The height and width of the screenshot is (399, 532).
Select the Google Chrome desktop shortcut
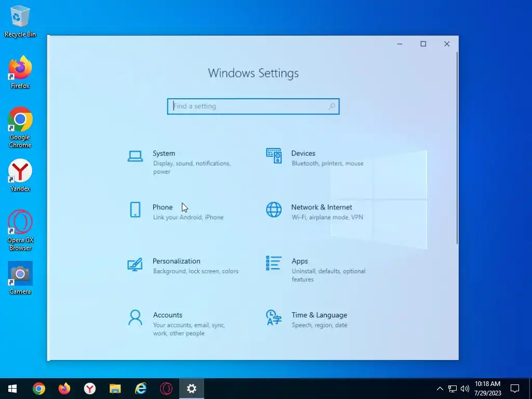click(x=20, y=128)
